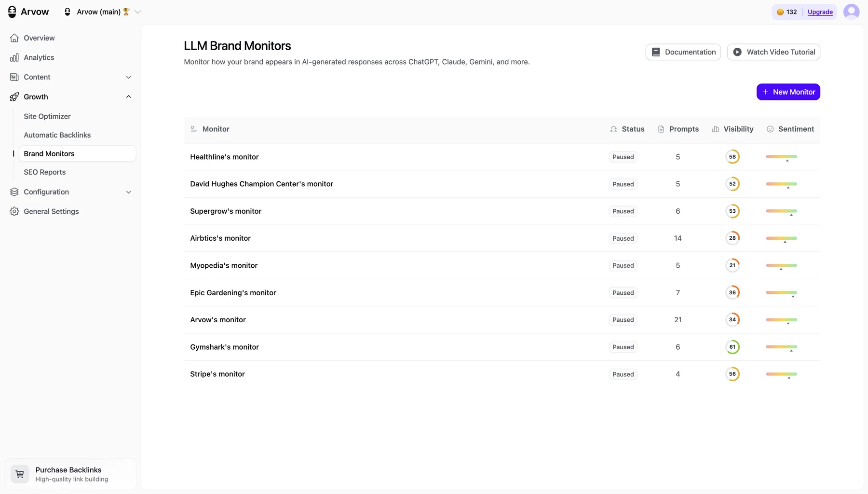
Task: Expand the Configuration section chevron
Action: (x=129, y=192)
